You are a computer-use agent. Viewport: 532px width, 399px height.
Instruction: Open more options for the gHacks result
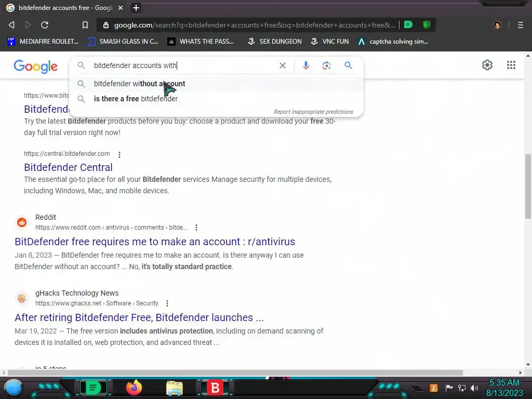(x=167, y=303)
